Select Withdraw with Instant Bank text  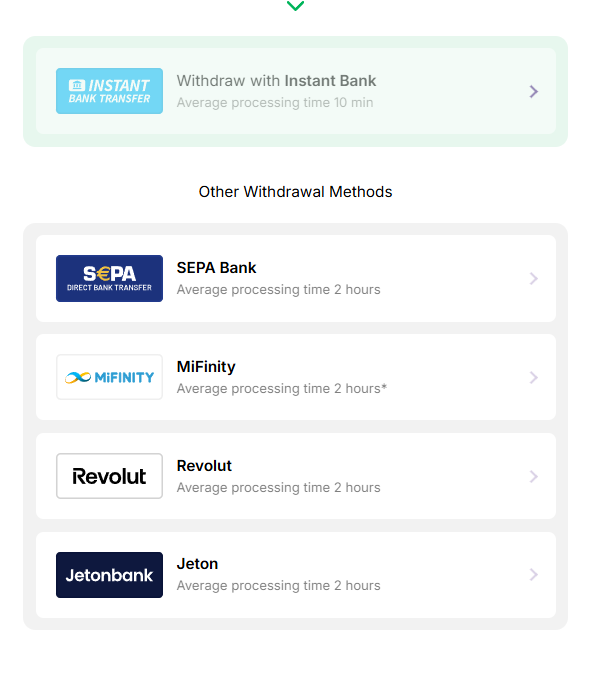pyautogui.click(x=276, y=80)
